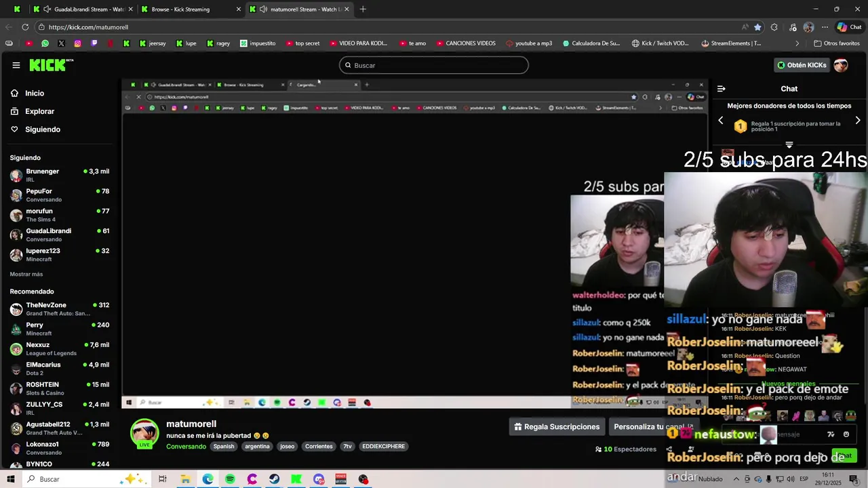
Task: Open the StreamElements bookmark
Action: pos(731,43)
